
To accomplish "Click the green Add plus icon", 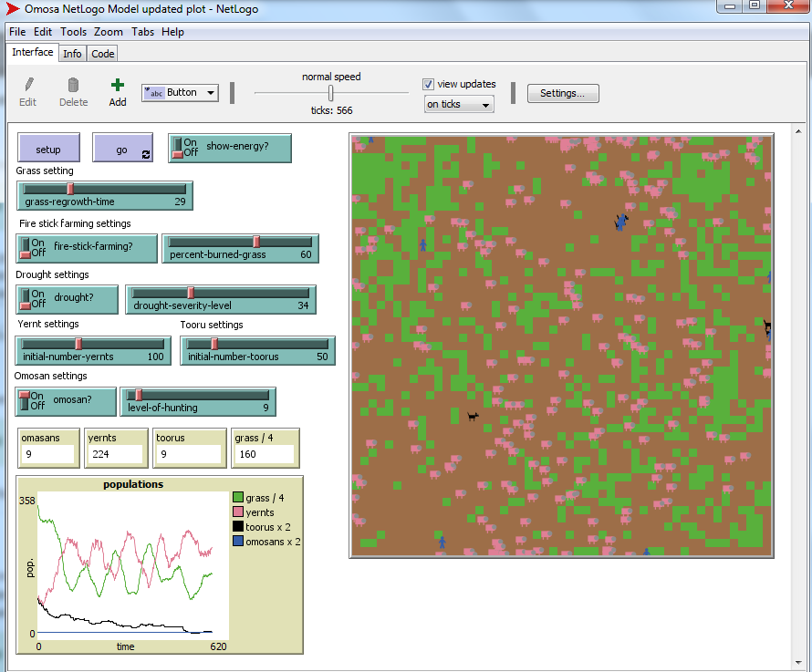I will coord(118,85).
